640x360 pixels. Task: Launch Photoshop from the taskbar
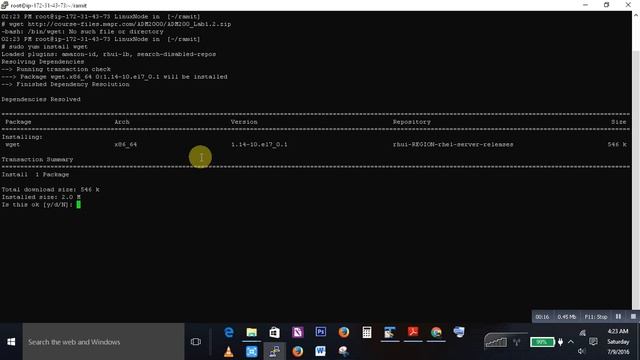tap(320, 332)
